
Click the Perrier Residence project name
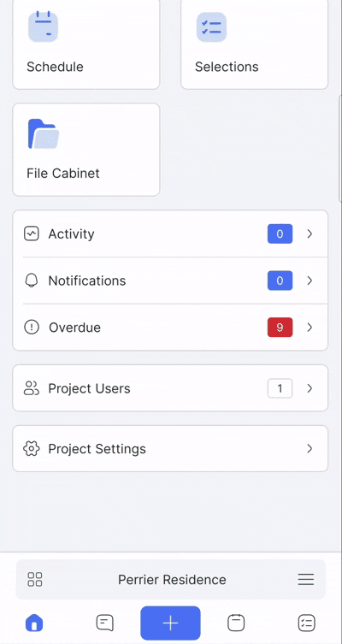pos(172,580)
